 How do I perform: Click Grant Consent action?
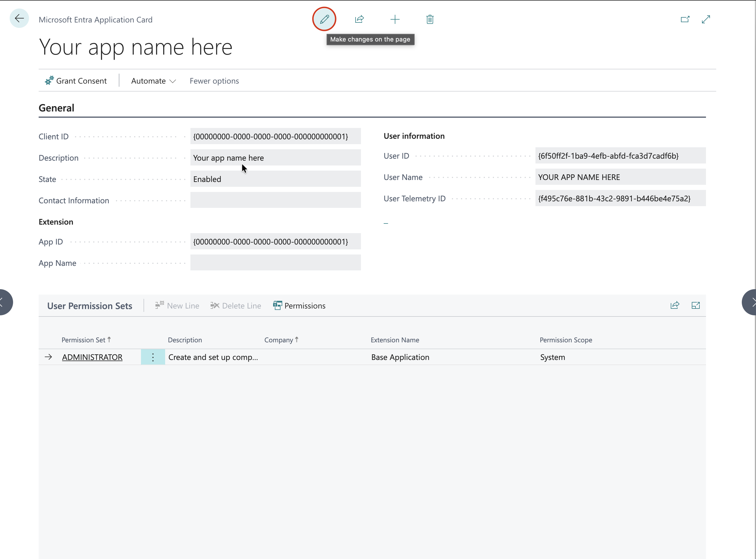click(76, 81)
